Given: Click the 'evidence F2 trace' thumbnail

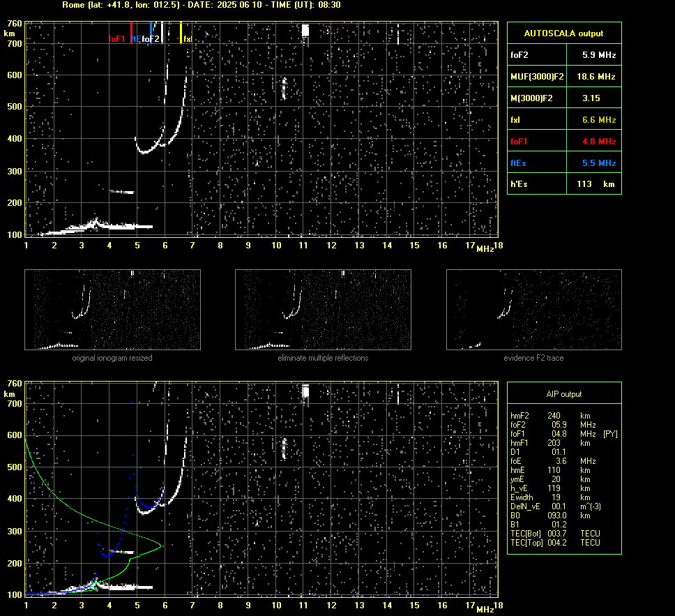Looking at the screenshot, I should tap(534, 310).
